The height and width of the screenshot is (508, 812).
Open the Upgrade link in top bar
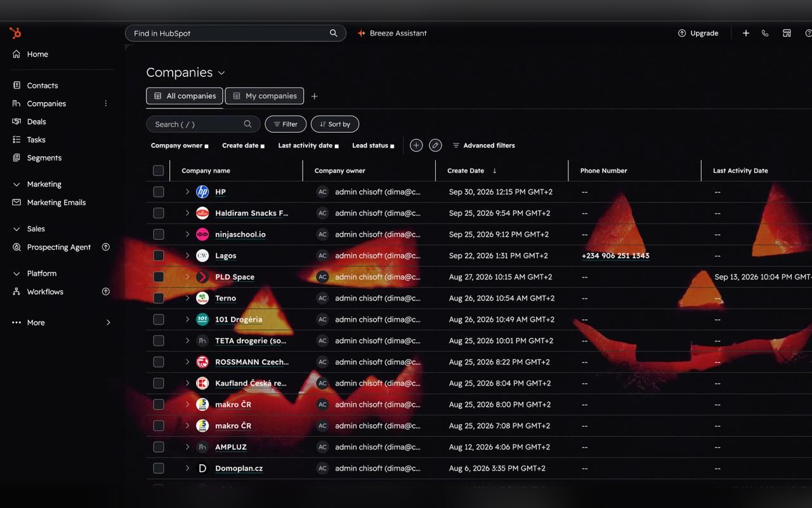pyautogui.click(x=698, y=33)
